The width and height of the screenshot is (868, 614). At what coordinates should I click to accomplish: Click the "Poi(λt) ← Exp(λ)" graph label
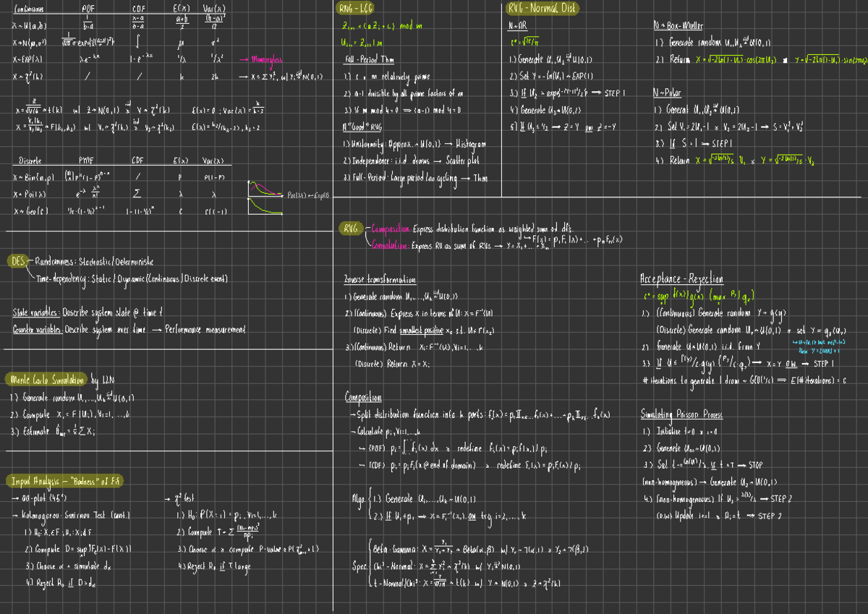[x=308, y=195]
